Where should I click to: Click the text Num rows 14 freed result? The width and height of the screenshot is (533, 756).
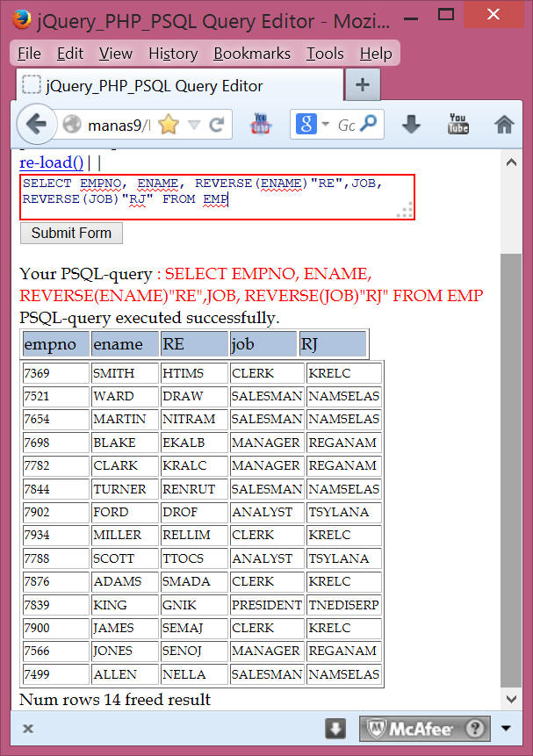[115, 699]
